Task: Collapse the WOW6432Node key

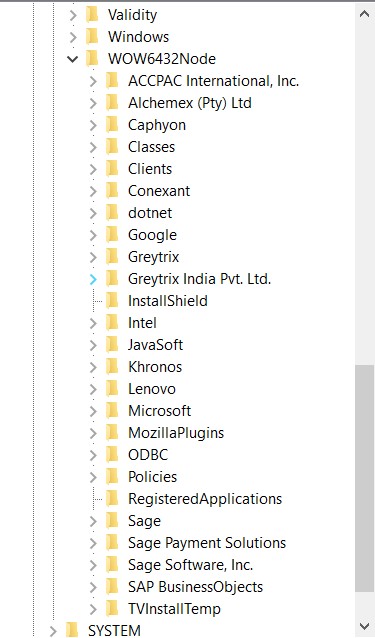Action: tap(73, 59)
